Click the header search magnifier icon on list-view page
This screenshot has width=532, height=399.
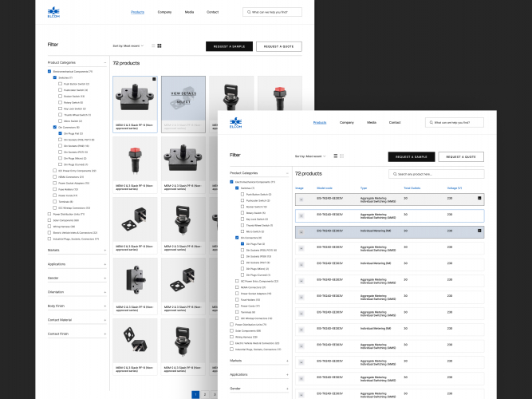pyautogui.click(x=432, y=123)
